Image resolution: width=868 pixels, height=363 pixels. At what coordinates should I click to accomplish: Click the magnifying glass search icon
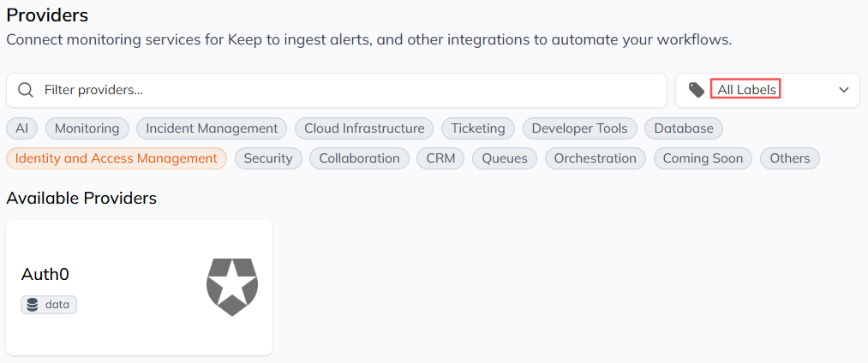26,90
